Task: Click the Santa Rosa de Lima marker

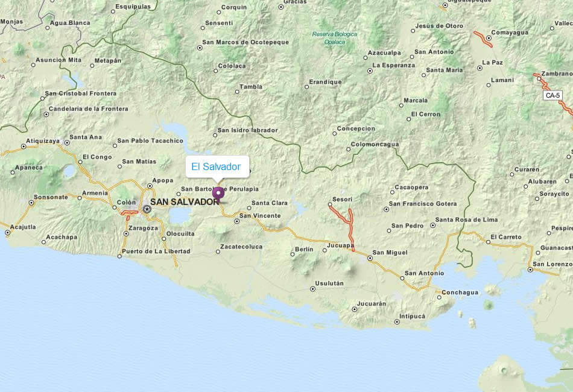Action: (x=432, y=226)
